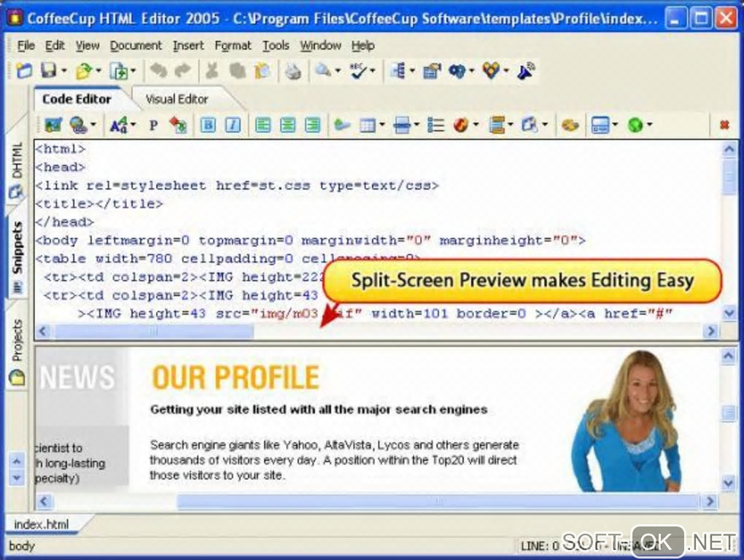The height and width of the screenshot is (560, 744).
Task: Click the code pane scroll-down arrow
Action: (x=729, y=313)
